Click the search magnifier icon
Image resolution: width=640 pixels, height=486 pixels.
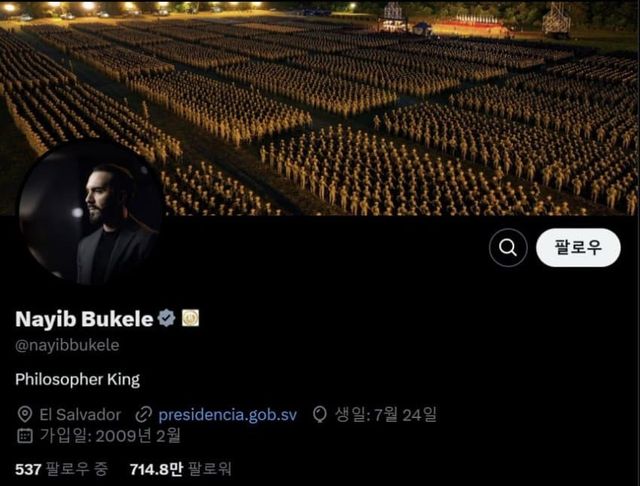(x=508, y=248)
